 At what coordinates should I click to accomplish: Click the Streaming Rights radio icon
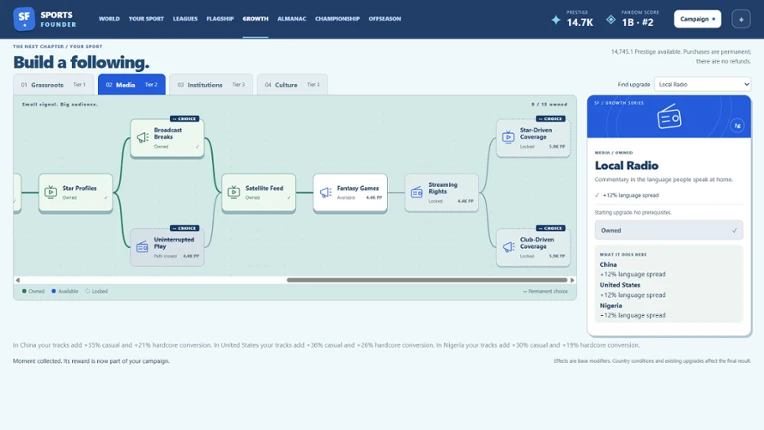pos(417,192)
